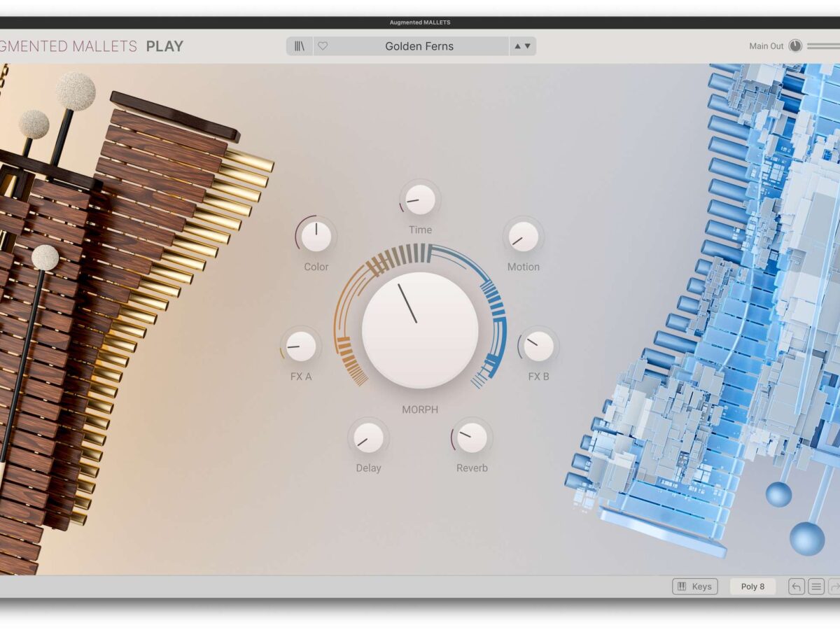This screenshot has height=630, width=840.
Task: Click Augmented MALLETS in the window title bar
Action: 420,22
